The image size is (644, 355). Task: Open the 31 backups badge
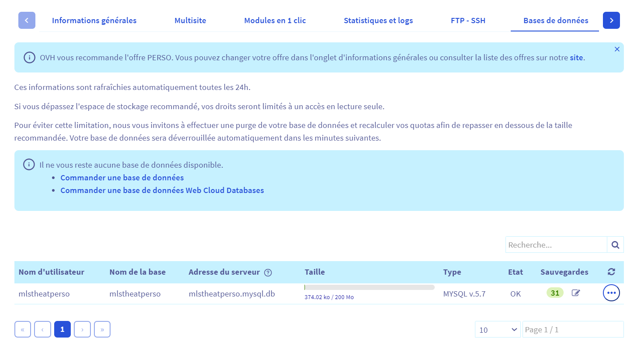click(x=555, y=293)
